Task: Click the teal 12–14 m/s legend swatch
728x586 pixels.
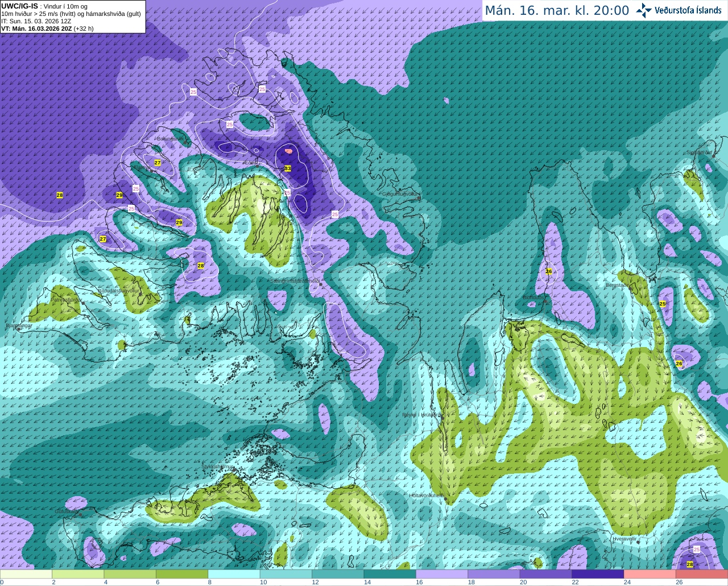Action: point(338,574)
